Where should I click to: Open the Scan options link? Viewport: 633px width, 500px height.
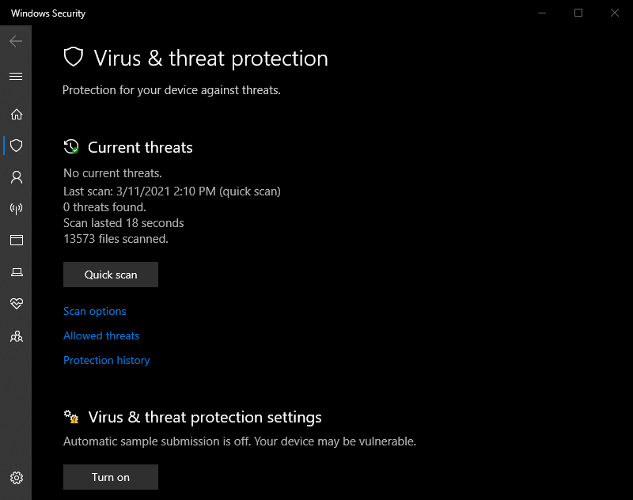pyautogui.click(x=95, y=312)
